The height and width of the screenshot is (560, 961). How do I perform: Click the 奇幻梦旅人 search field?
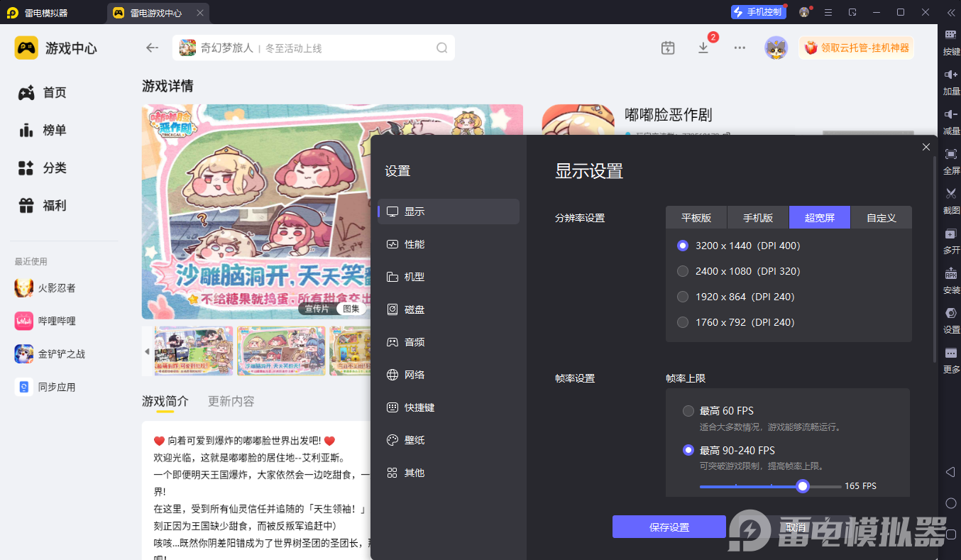[x=314, y=48]
